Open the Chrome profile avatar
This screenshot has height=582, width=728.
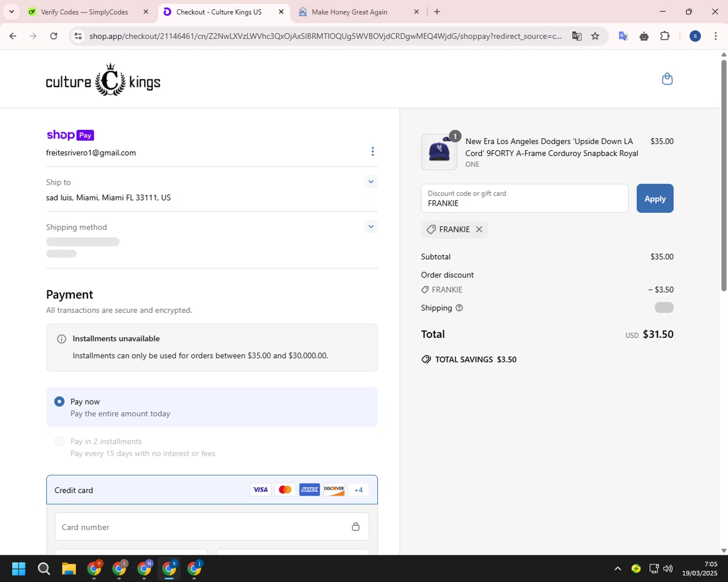click(695, 36)
